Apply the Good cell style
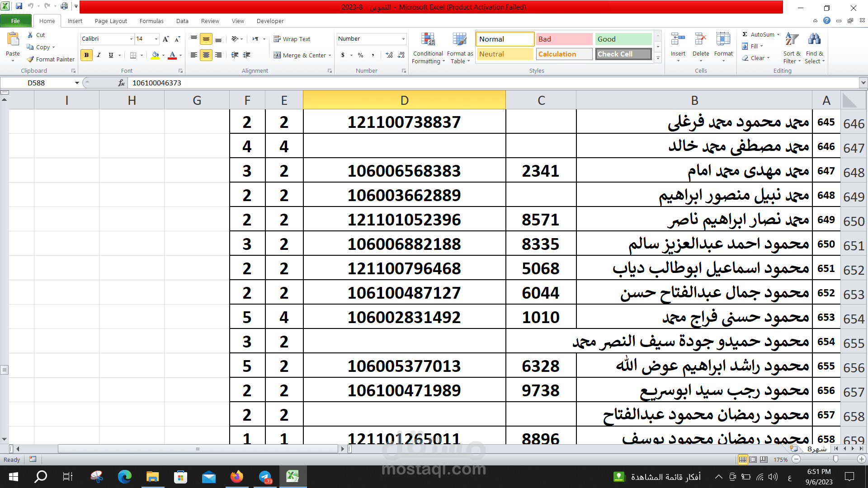This screenshot has width=868, height=488. 623,39
